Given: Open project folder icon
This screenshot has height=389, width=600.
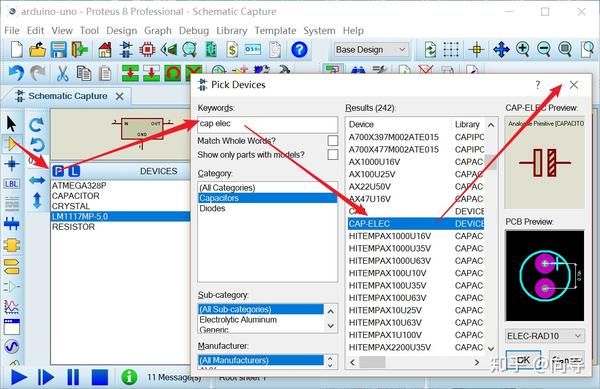Looking at the screenshot, I should click(37, 50).
